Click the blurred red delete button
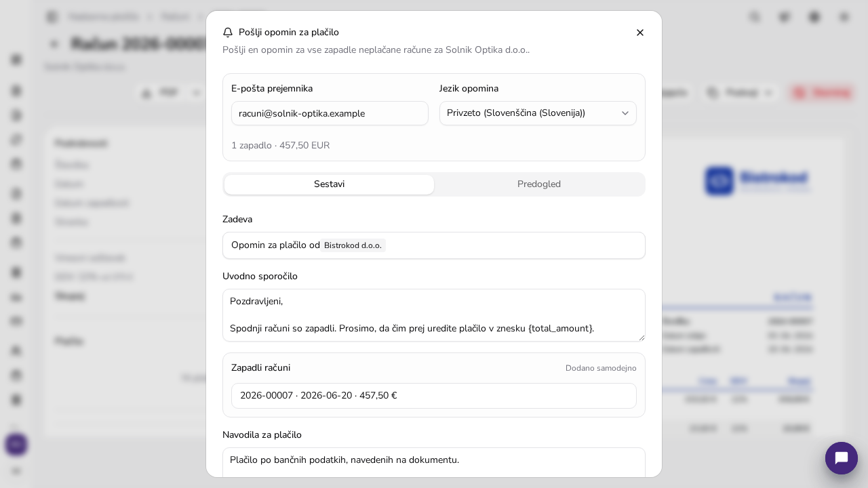The image size is (868, 488). (x=822, y=93)
